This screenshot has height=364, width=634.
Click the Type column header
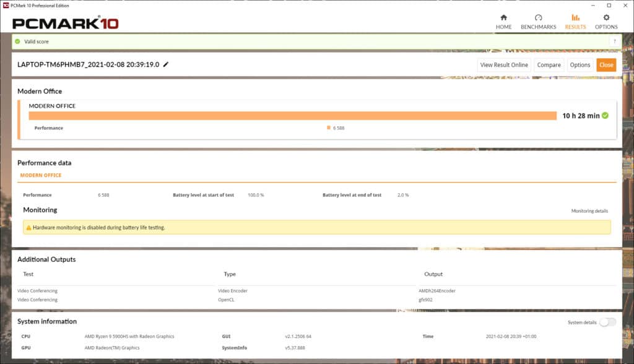(230, 274)
